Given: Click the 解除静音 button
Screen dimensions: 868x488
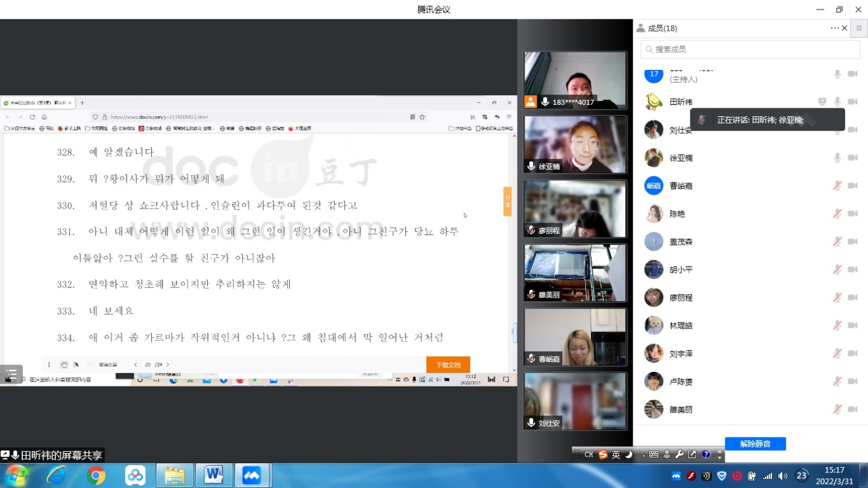Looking at the screenshot, I should pos(755,444).
